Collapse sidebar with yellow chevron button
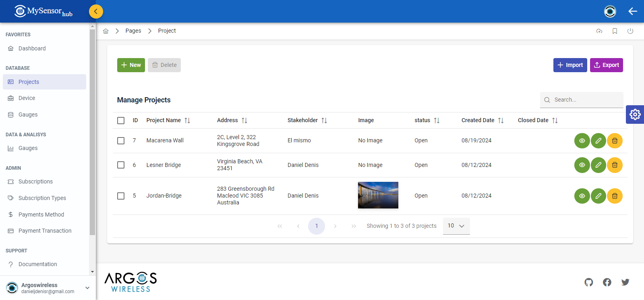 tap(96, 11)
